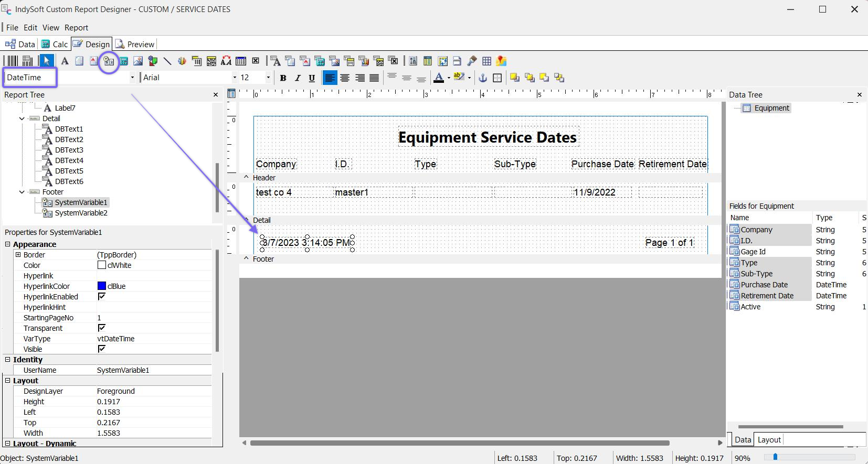Click the Image component icon
The height and width of the screenshot is (464, 868).
tap(138, 61)
